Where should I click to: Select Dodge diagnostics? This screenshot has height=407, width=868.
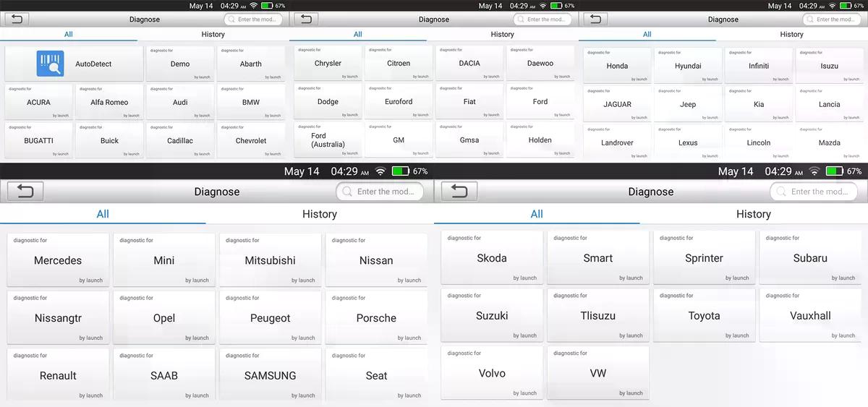click(328, 101)
